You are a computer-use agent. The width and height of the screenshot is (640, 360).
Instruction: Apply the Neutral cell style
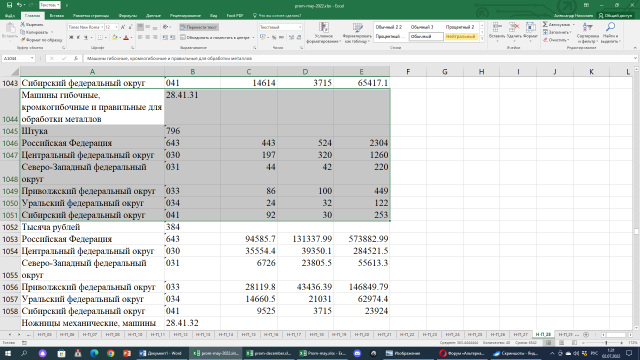460,37
